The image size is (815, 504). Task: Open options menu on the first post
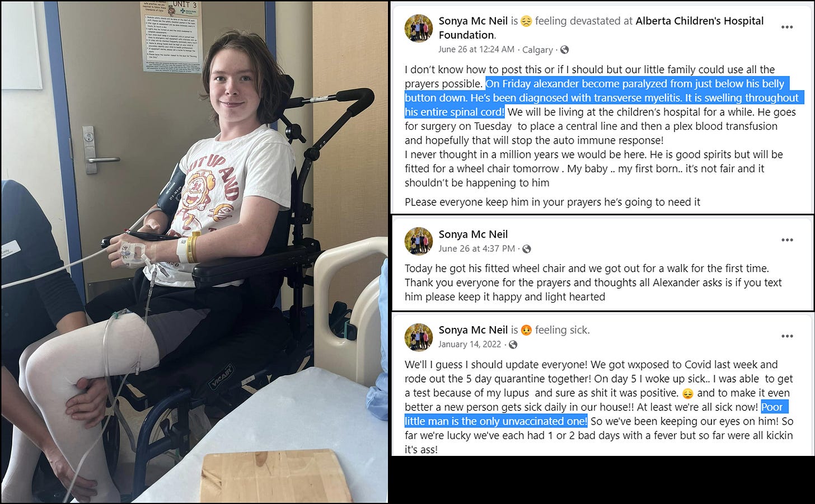pyautogui.click(x=787, y=27)
